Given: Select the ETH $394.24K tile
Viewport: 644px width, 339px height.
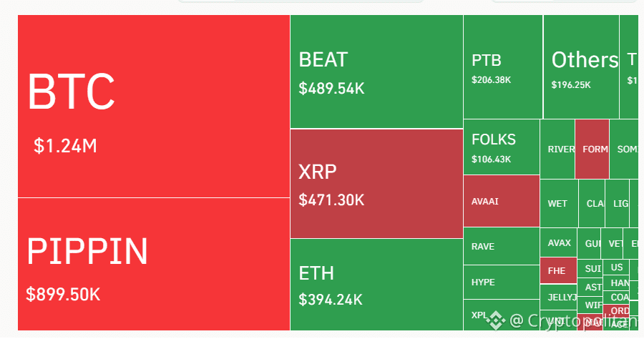Looking at the screenshot, I should (x=376, y=285).
